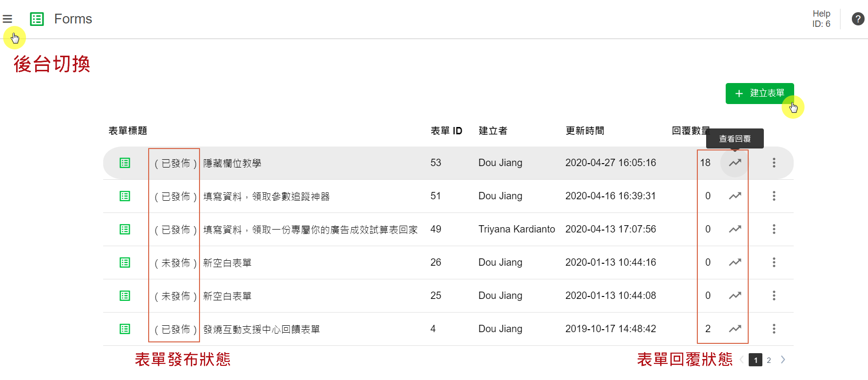Viewport: 868px width, 380px height.
Task: Select current page 1 in pagination
Action: (756, 360)
